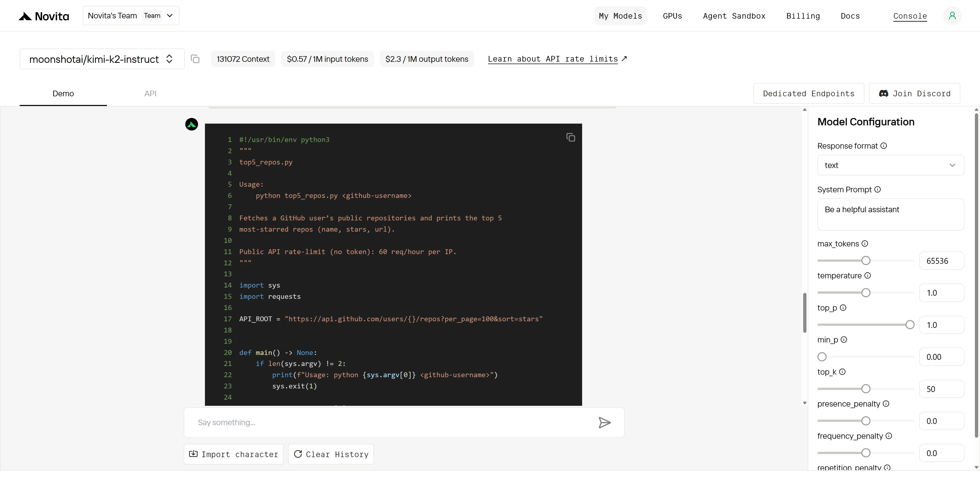Open My Models page
Viewport: 980px width, 487px height.
click(620, 16)
